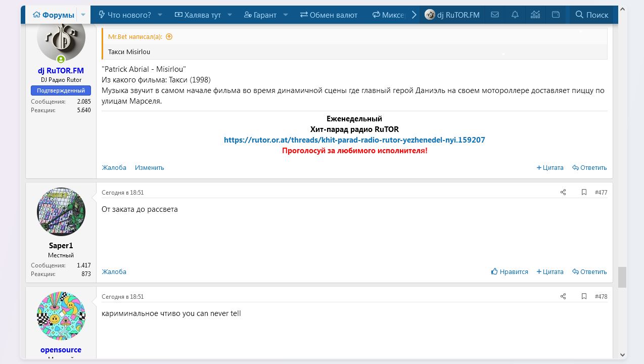Screen dimensions: 644x364
Task: Expand the Что нового? dropdown arrow
Action: [x=160, y=15]
